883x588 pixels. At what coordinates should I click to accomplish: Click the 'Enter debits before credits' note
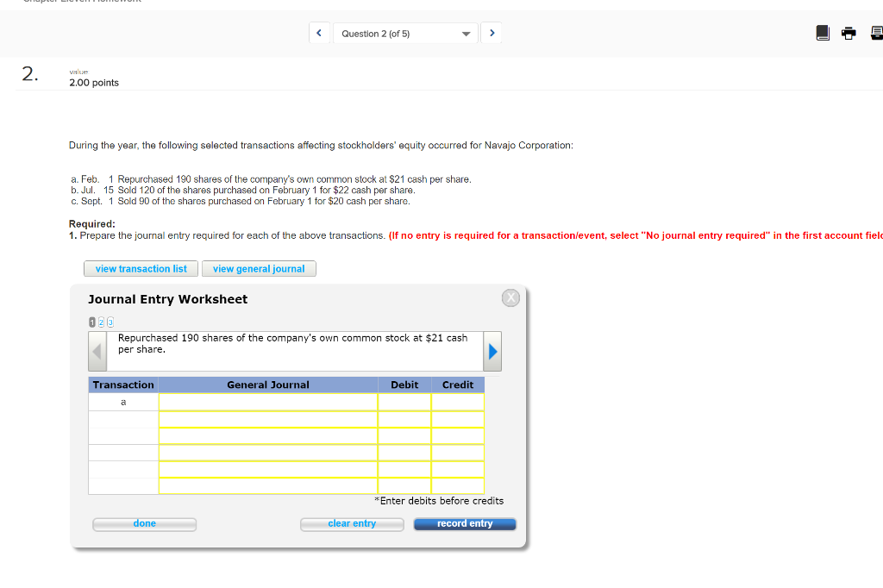tap(439, 501)
